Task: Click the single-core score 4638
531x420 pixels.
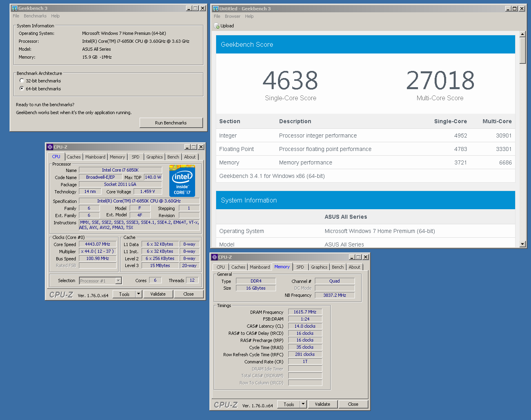Action: click(x=290, y=80)
